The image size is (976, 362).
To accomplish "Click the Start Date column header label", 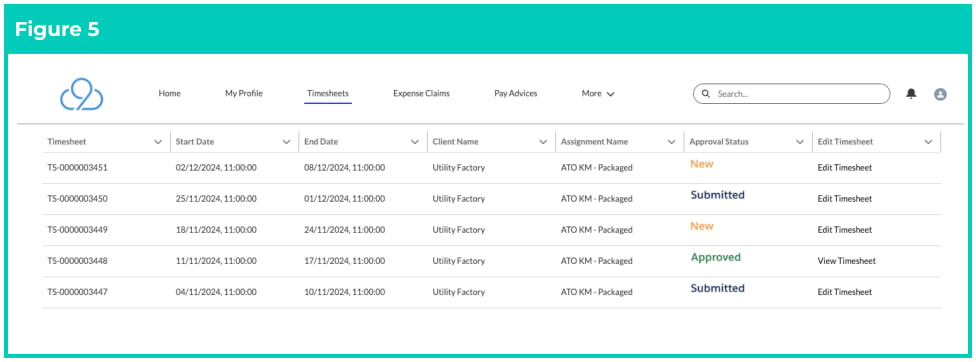I will click(195, 142).
